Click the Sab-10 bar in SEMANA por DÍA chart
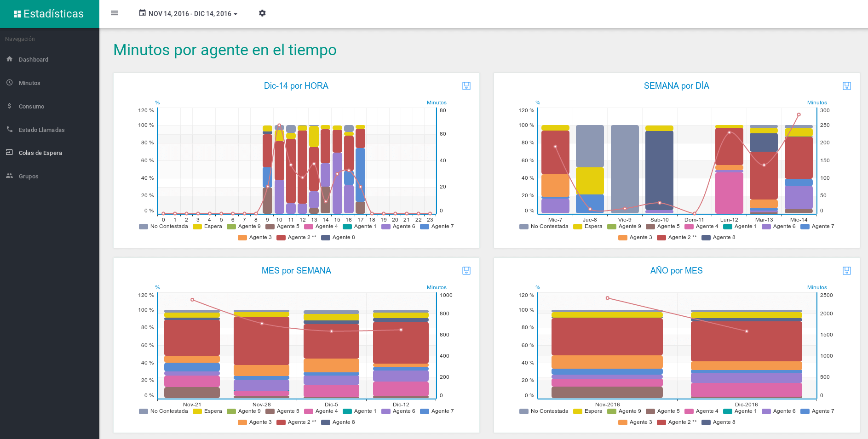 pyautogui.click(x=659, y=169)
